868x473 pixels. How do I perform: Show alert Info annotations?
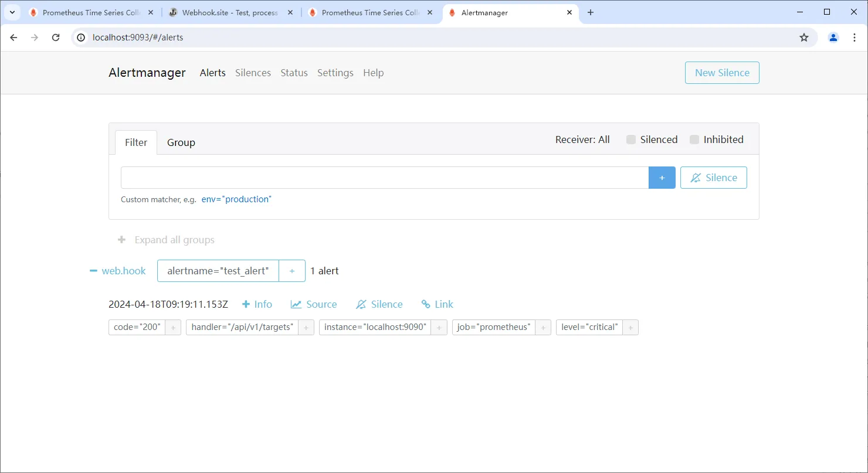257,304
